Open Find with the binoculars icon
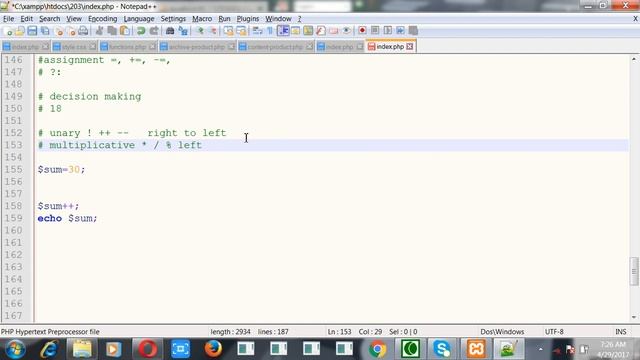This screenshot has width=640, height=360. click(170, 31)
